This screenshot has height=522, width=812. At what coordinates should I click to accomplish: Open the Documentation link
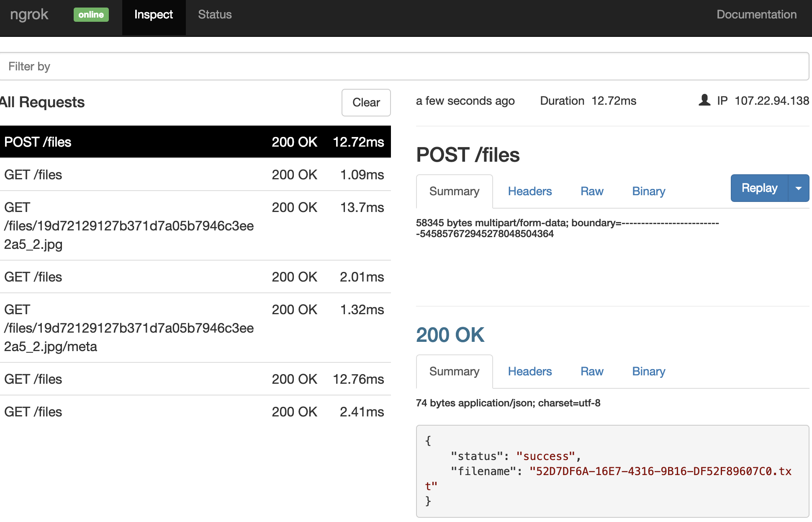[x=756, y=15]
